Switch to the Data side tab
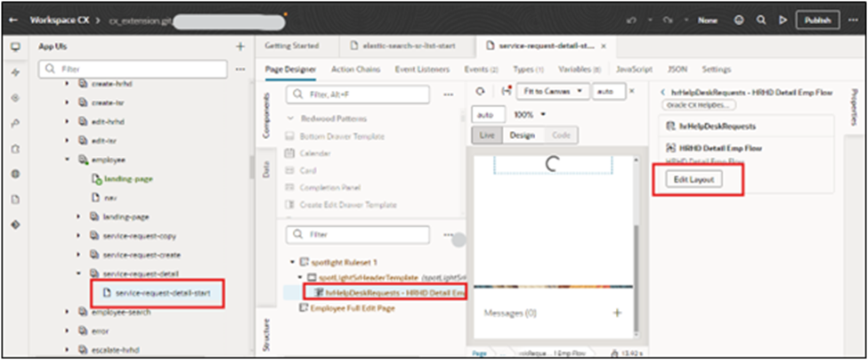Image resolution: width=868 pixels, height=360 pixels. coord(265,170)
